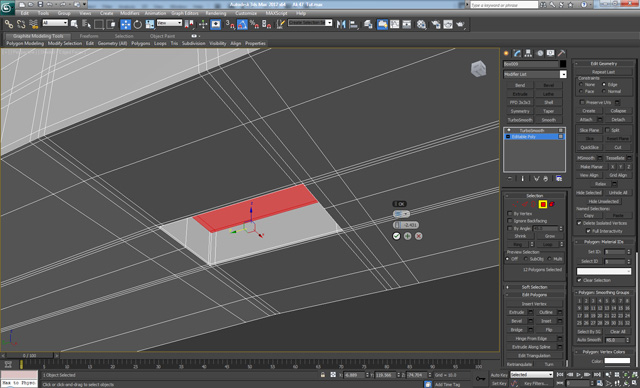Cancel the caddy with red X
Image resolution: width=640 pixels, height=388 pixels.
click(x=418, y=236)
